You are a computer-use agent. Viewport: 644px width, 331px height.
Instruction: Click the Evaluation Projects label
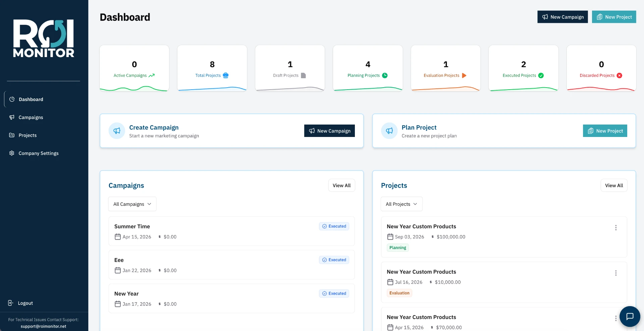(441, 76)
